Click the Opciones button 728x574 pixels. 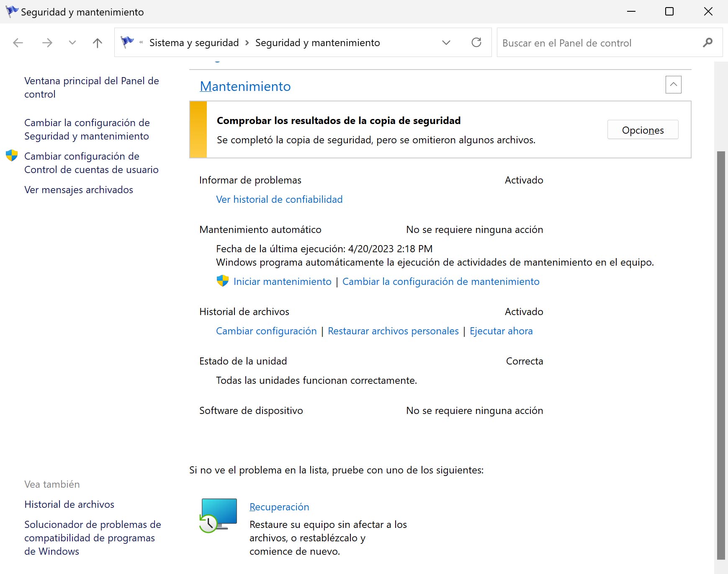[643, 130]
